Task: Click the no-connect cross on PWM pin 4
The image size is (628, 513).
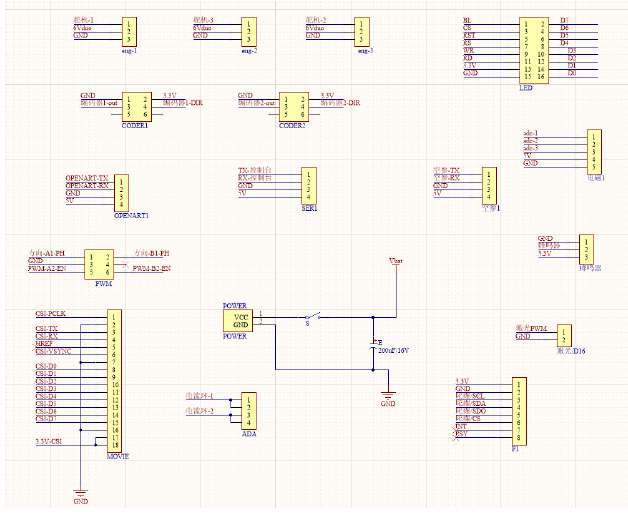Action: tap(125, 264)
